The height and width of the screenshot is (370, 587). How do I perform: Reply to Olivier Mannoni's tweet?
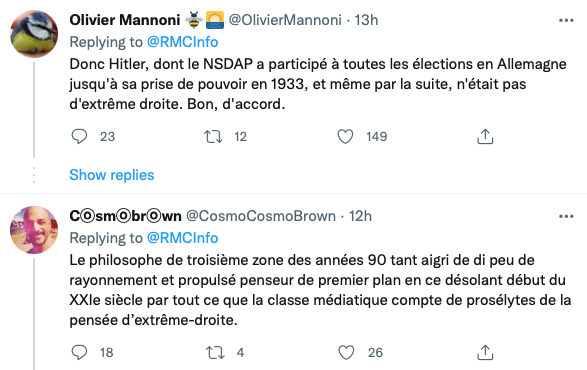click(x=79, y=136)
